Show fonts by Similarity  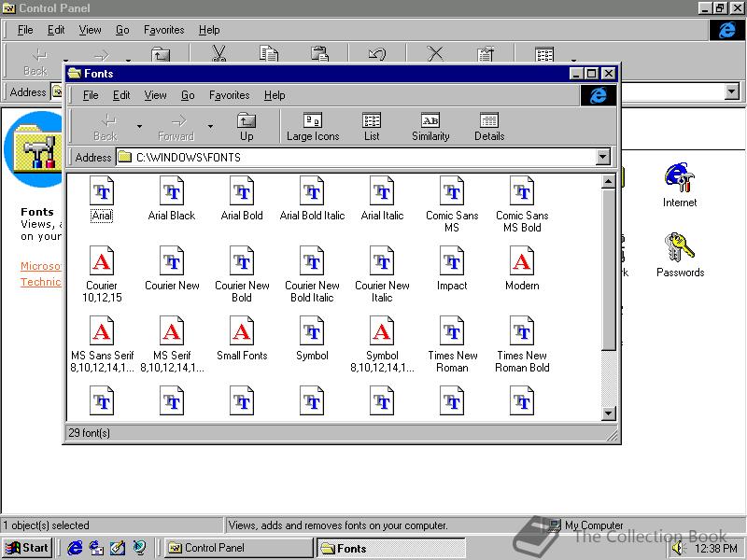[430, 127]
